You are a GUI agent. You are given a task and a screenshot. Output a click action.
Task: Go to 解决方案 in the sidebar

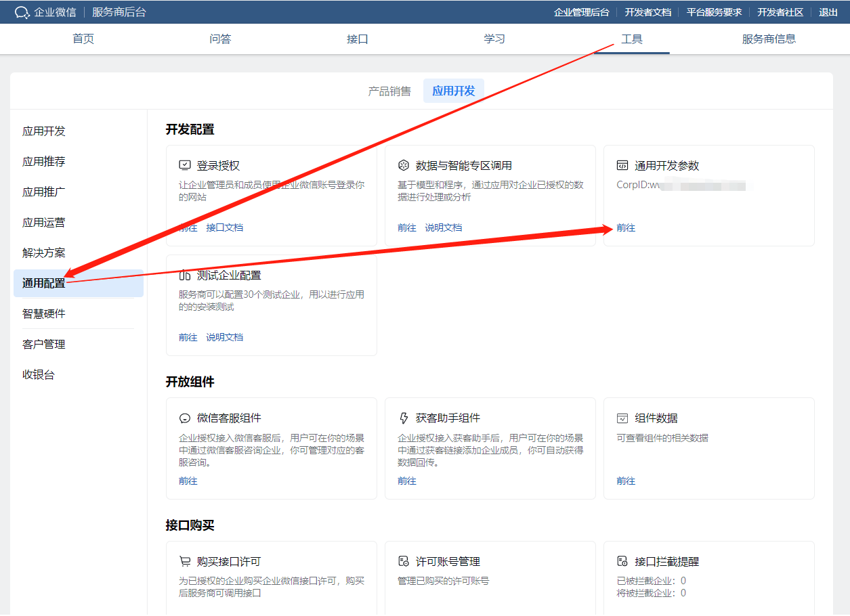tap(44, 253)
